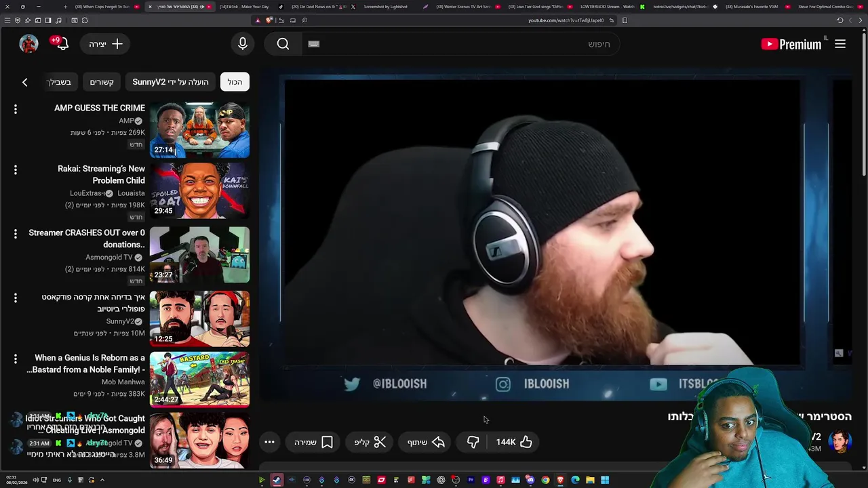Start a voice search with the microphone
The image size is (868, 488).
243,44
